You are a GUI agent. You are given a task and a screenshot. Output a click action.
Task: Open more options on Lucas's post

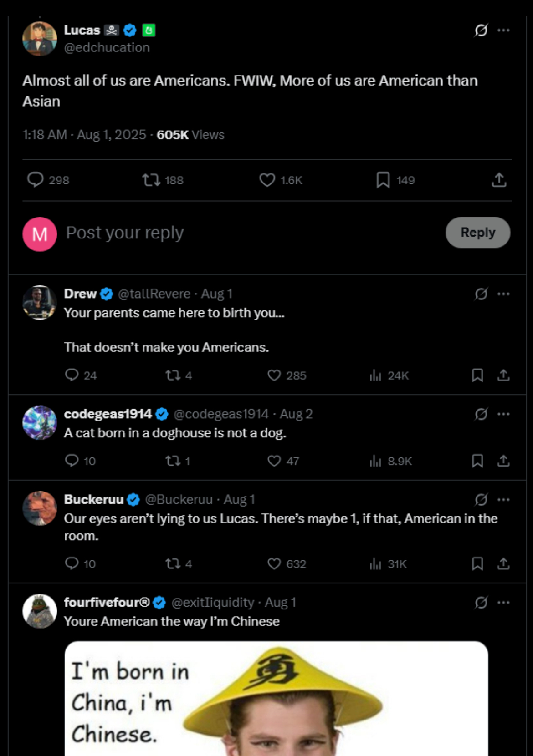(x=503, y=30)
